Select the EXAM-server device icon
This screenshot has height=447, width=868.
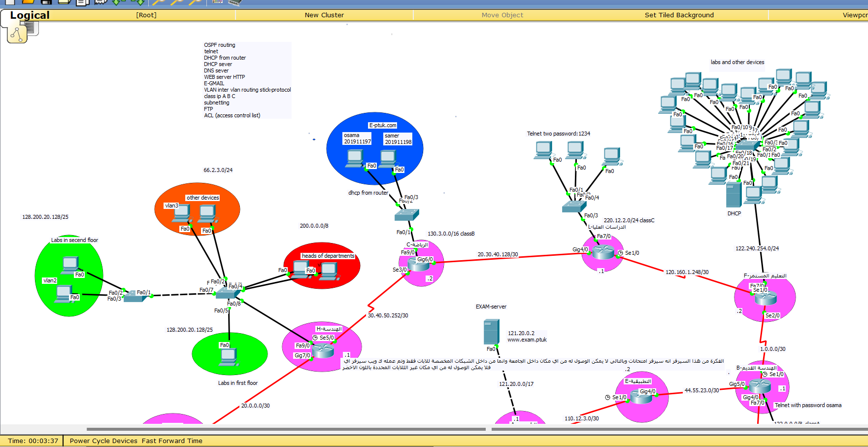491,331
